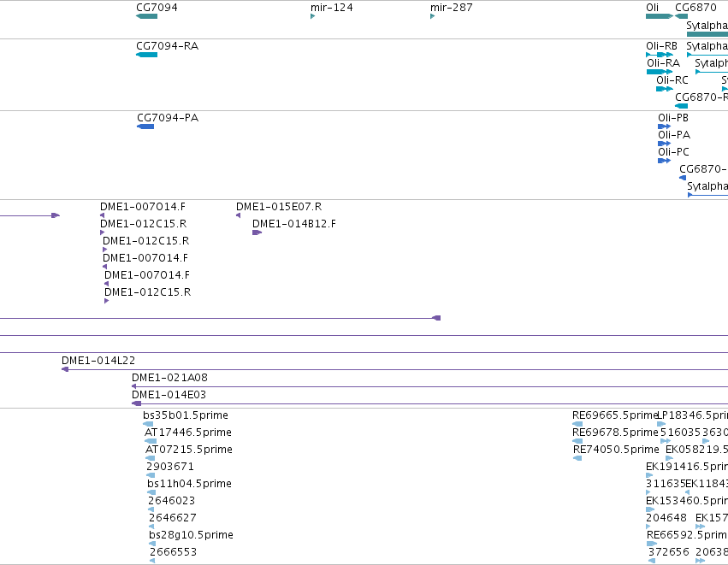This screenshot has width=728, height=565.
Task: Click the LP18346.5prime EST label
Action: 692,415
